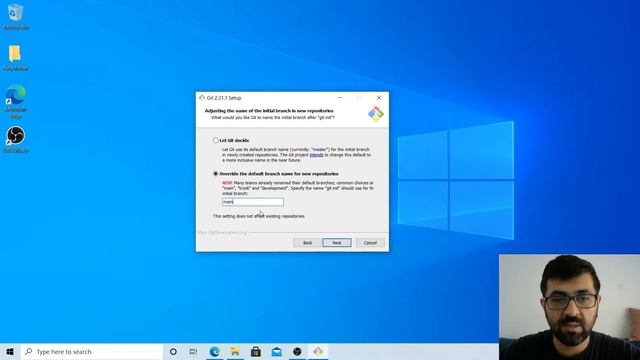The height and width of the screenshot is (360, 640).
Task: Proceed with the Next button
Action: point(337,242)
